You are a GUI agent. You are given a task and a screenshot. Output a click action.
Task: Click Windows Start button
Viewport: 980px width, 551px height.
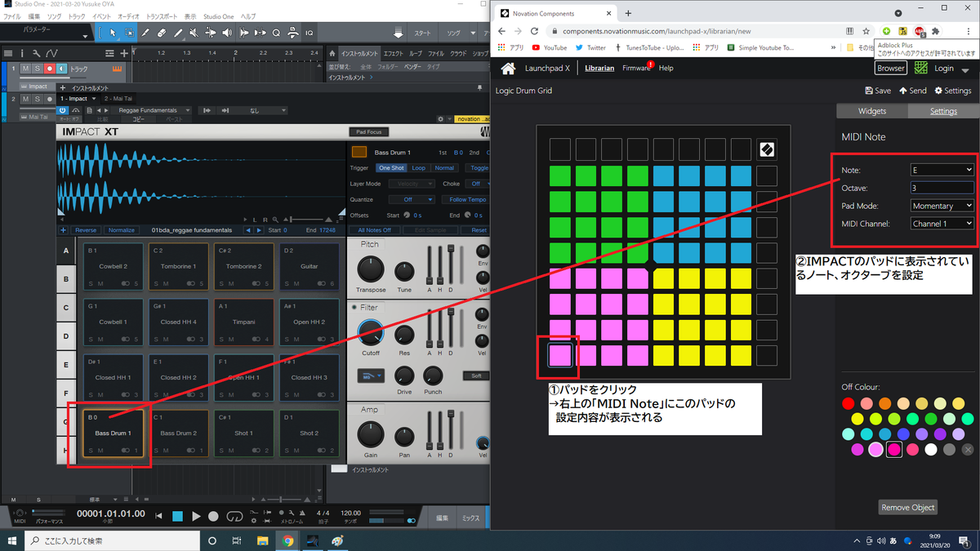12,540
